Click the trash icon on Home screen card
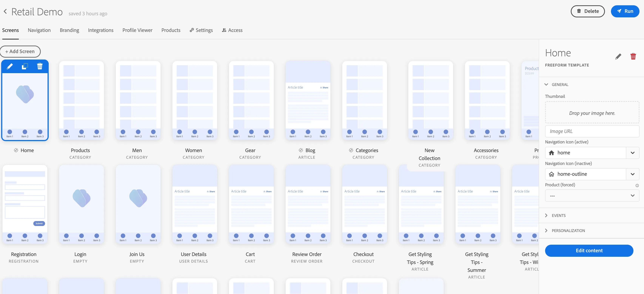Screen dimensions: 644x294 40,67
